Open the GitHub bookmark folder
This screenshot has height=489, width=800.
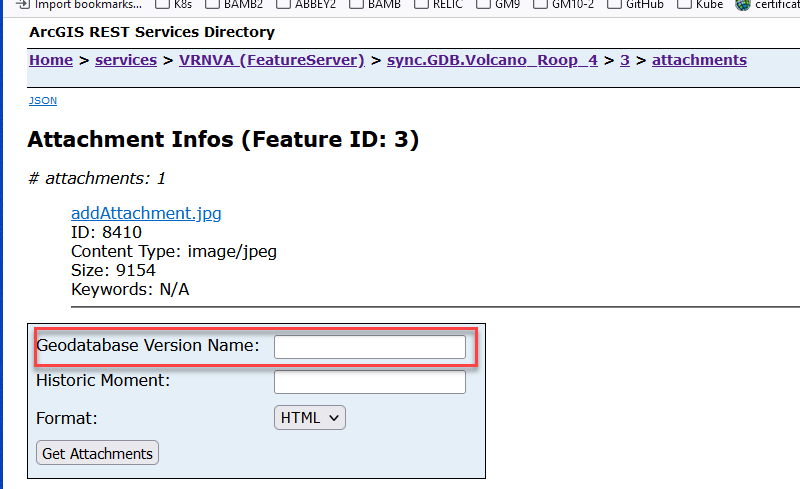point(644,4)
